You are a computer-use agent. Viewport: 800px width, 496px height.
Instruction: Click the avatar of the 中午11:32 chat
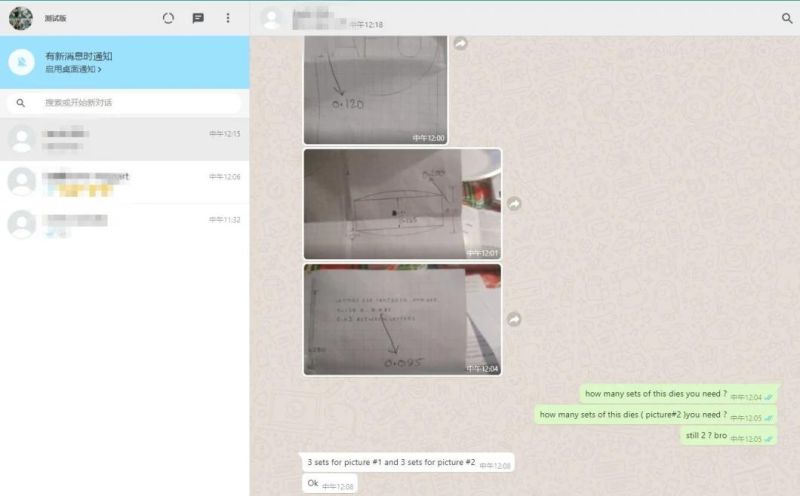(21, 225)
